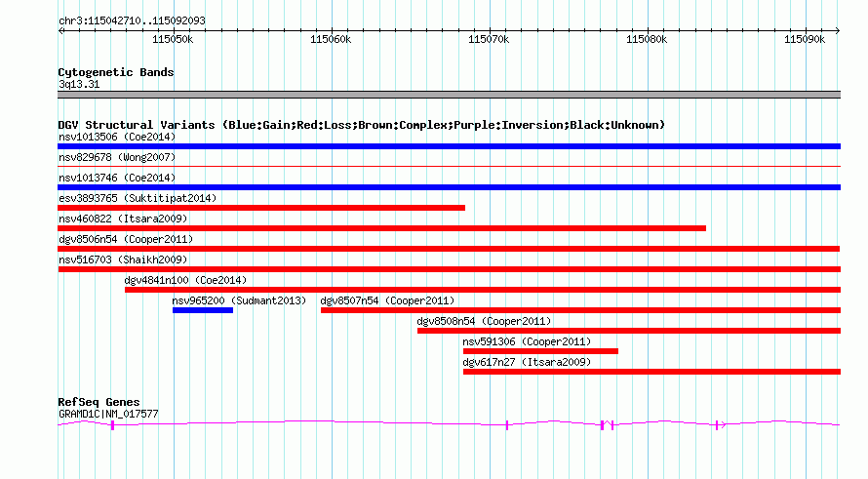Open variant label nsv1013746 (Coe2014)
Viewport: 868px width, 479px height.
(117, 178)
